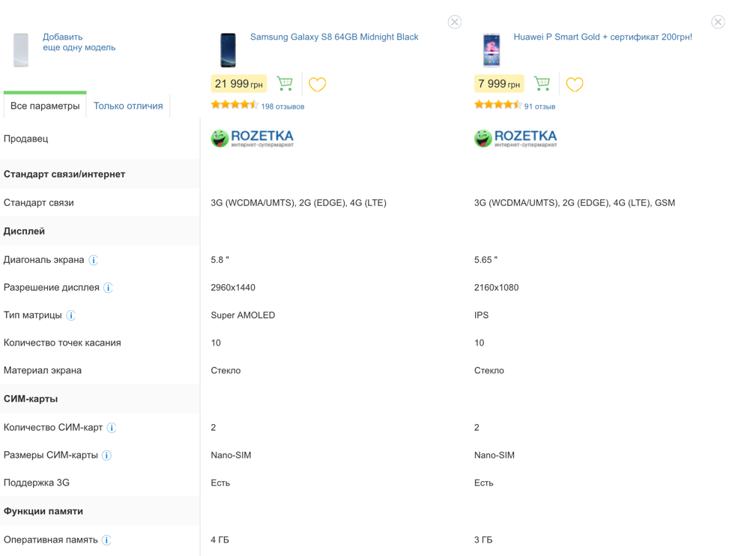Show info for Размеры СИМ-карты
Image resolution: width=756 pixels, height=556 pixels.
106,456
